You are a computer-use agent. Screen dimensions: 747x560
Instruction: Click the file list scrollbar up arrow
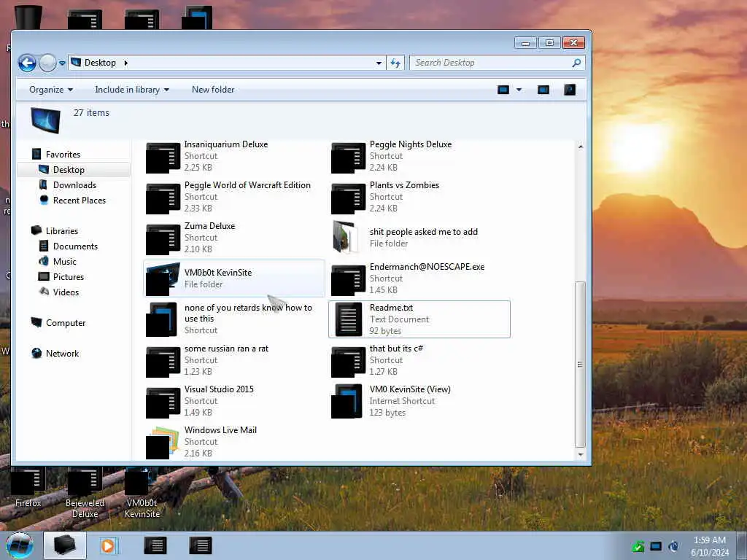click(x=580, y=146)
